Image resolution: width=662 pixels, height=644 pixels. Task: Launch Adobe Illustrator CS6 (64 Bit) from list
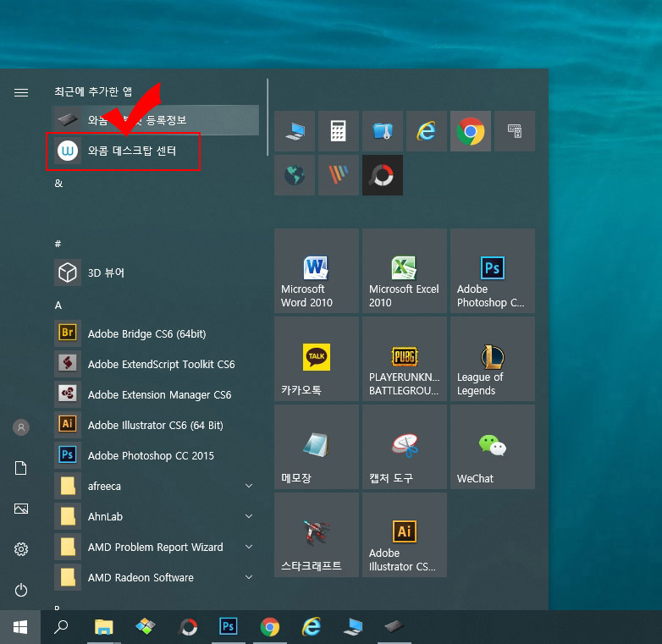[157, 425]
